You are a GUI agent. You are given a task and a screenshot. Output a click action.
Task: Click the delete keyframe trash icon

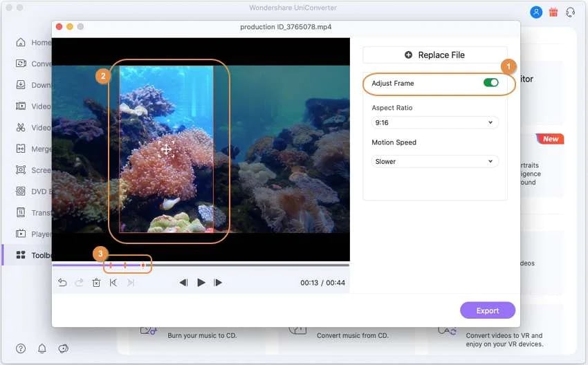(x=96, y=283)
